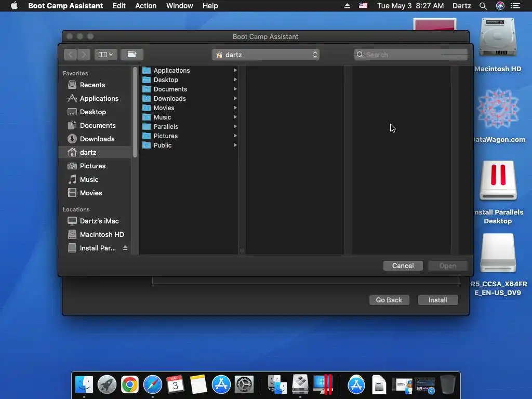
Task: Open Safari from the Dock
Action: [153, 384]
